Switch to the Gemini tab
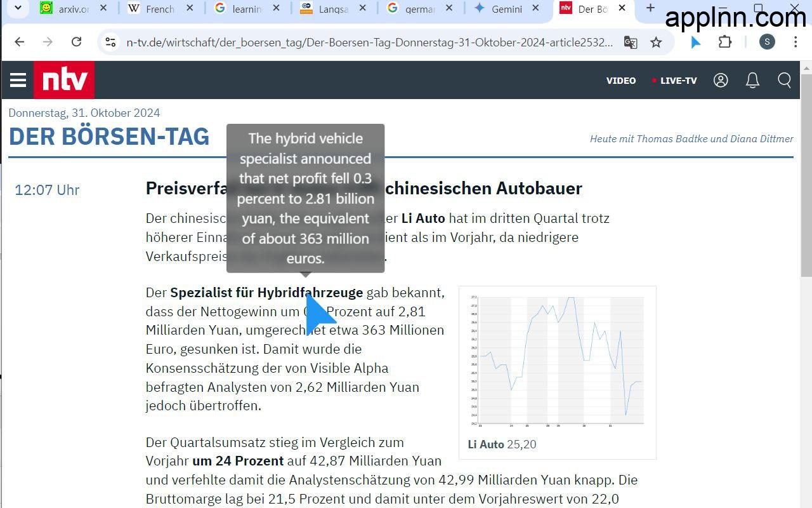Screen dimensions: 812x508 (x=506, y=8)
